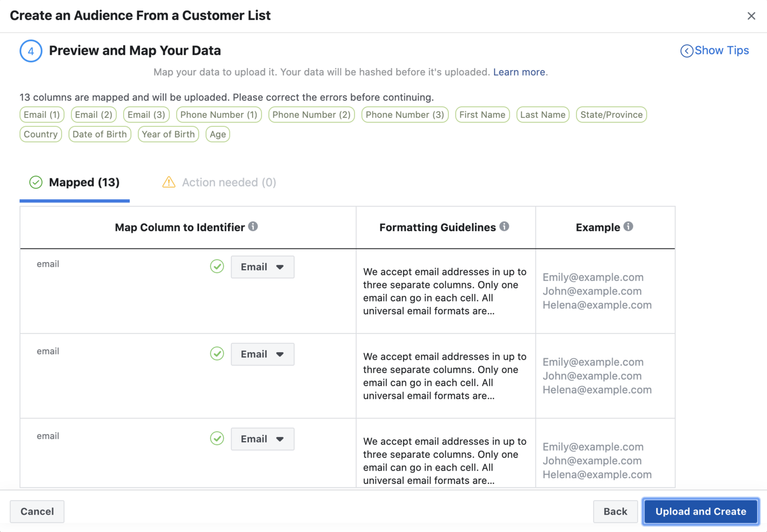Click '13 columns are mapped' message
The width and height of the screenshot is (767, 532).
tap(227, 97)
